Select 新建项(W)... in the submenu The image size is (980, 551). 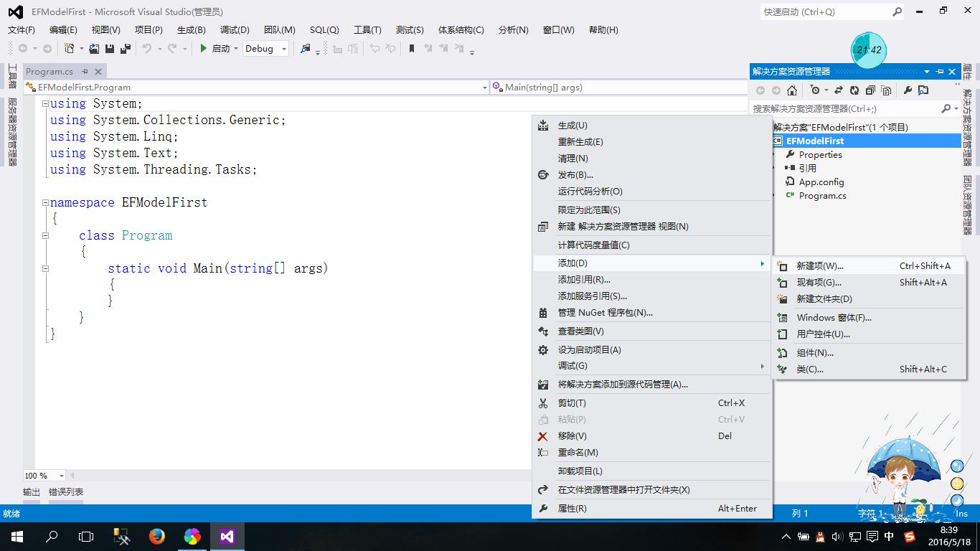point(869,266)
